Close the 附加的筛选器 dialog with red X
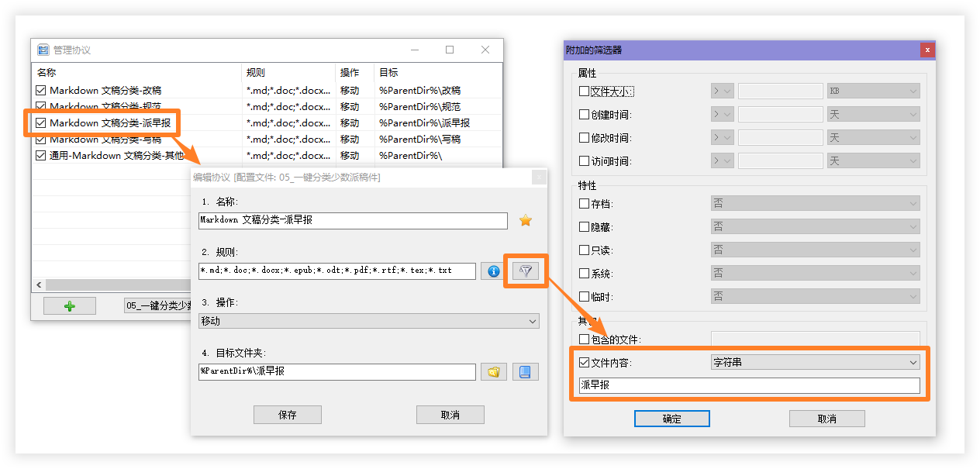This screenshot has width=980, height=469. (927, 50)
